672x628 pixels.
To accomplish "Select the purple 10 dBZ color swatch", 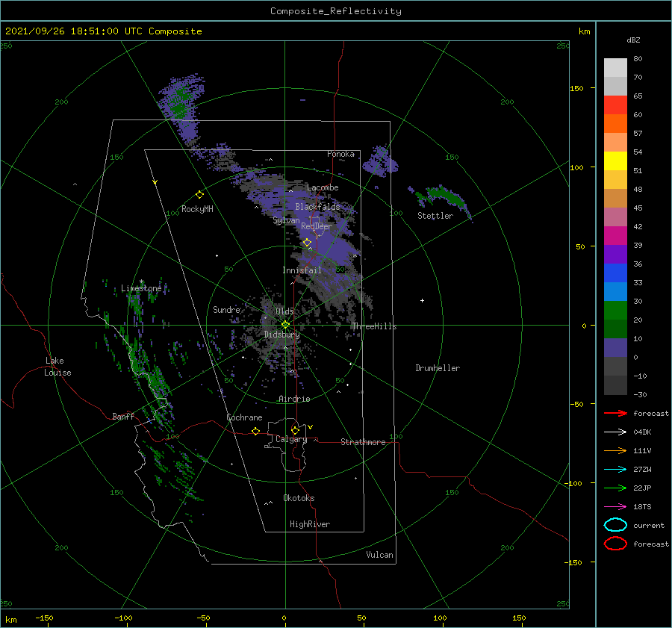I will 615,347.
